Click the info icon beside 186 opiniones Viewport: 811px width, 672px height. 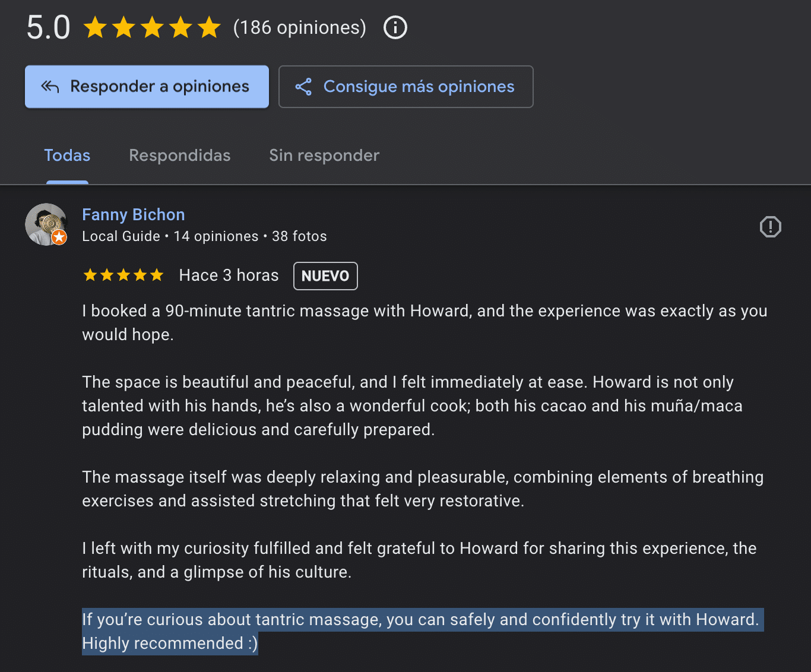click(x=395, y=27)
